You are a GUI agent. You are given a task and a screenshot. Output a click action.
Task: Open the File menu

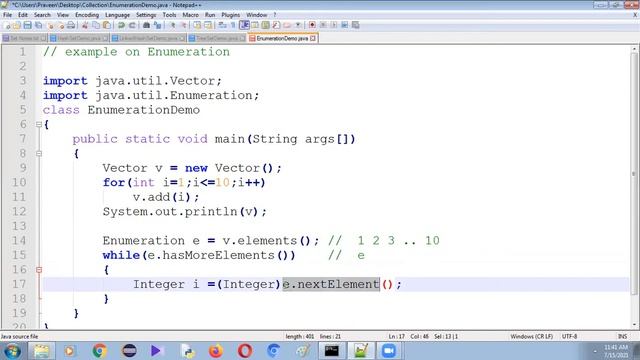click(7, 15)
